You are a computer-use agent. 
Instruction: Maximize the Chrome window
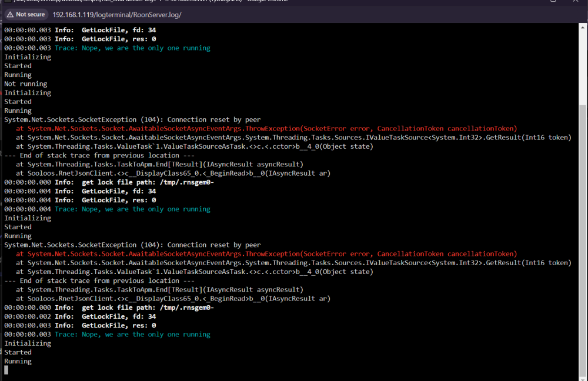pos(553,1)
